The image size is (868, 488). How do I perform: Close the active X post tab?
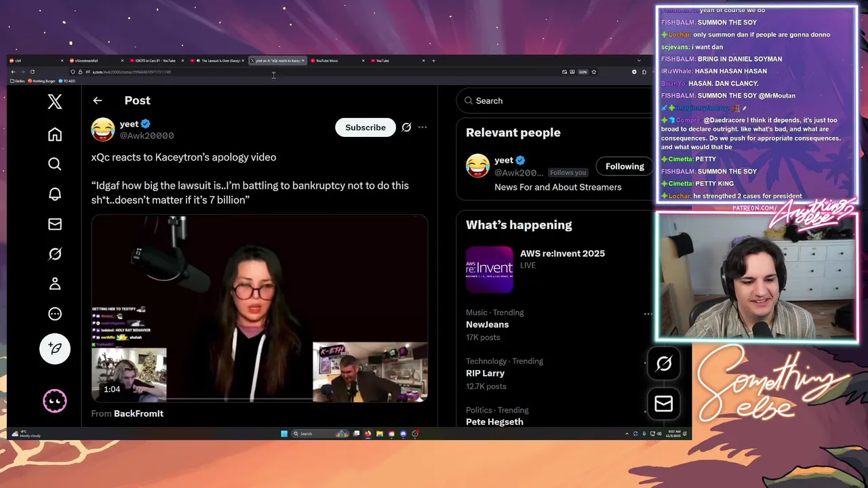coord(303,61)
